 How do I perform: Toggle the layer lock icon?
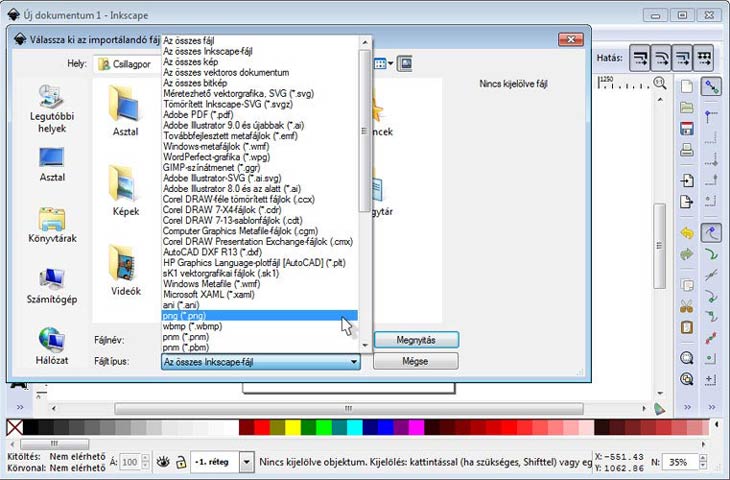pyautogui.click(x=181, y=462)
